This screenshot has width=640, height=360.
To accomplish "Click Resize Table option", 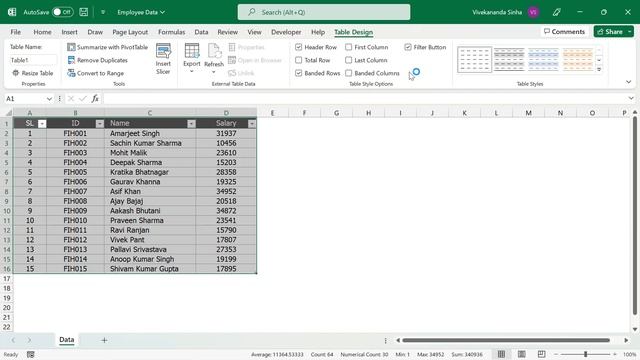I will (x=33, y=73).
